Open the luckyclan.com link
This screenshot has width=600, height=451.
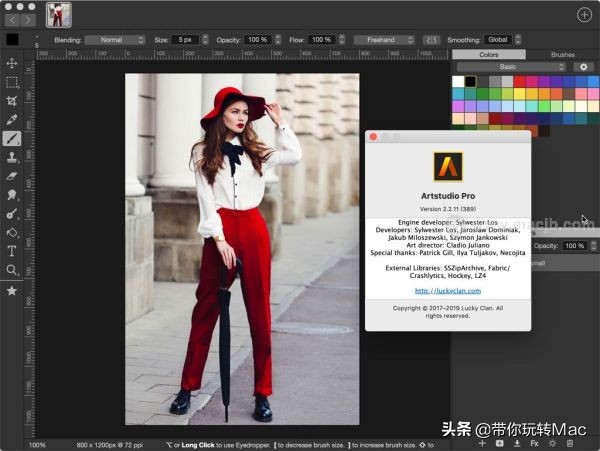point(446,291)
